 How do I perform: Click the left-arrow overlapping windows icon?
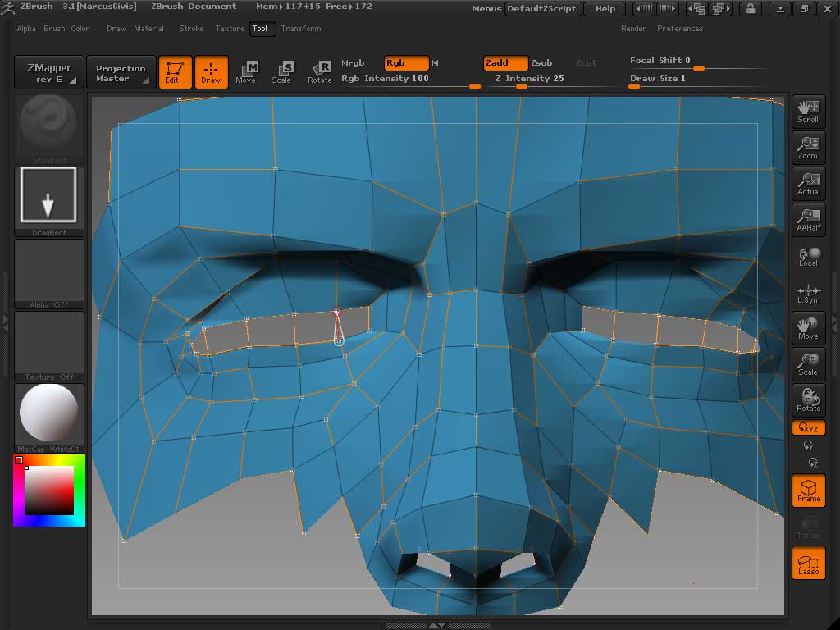pyautogui.click(x=697, y=8)
